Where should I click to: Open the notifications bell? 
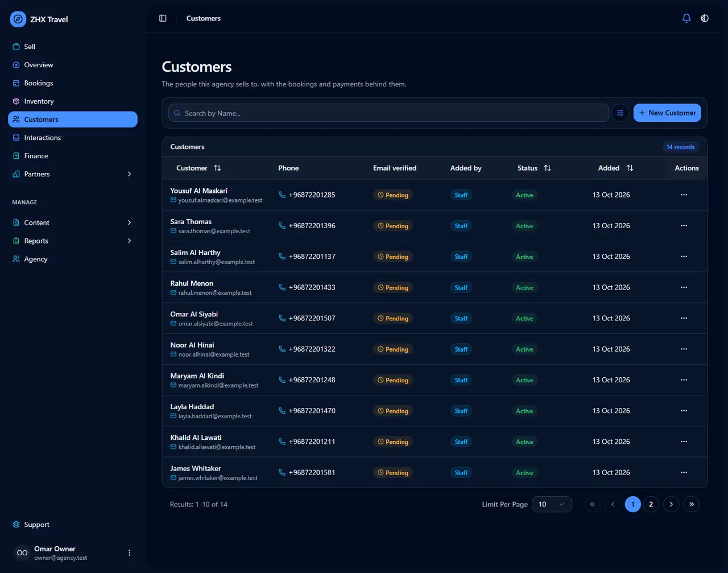click(686, 18)
